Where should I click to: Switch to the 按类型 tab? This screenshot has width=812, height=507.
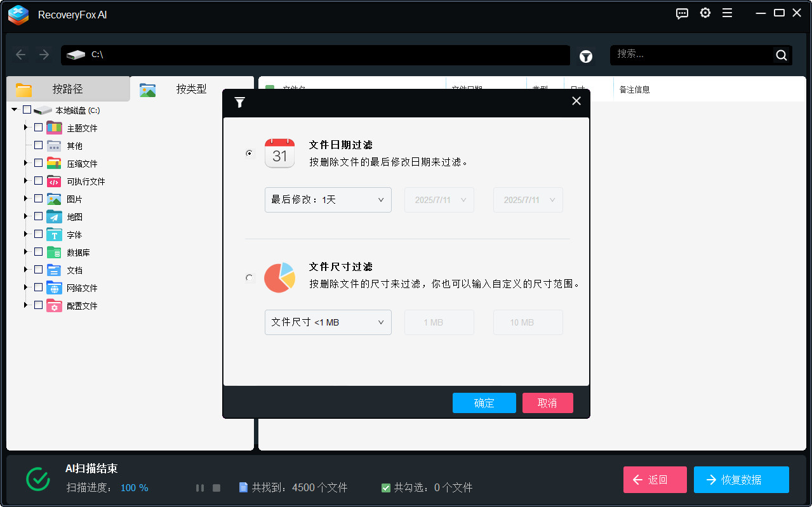[x=191, y=89]
